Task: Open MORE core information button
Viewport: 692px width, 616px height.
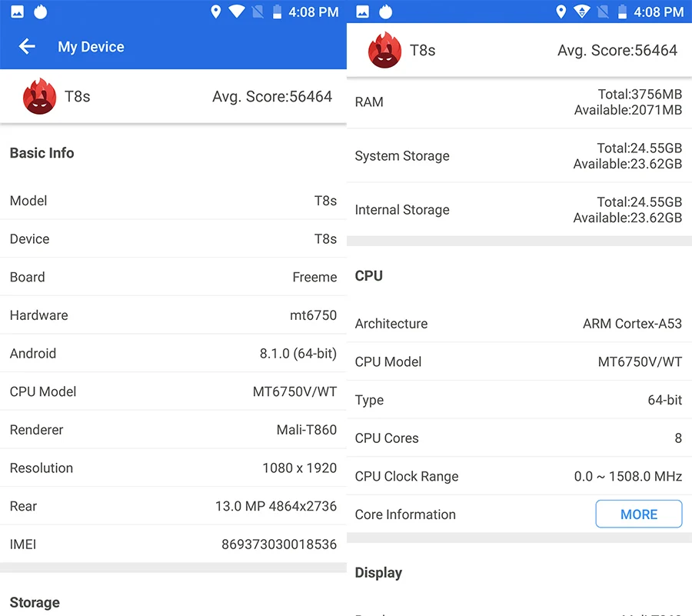Action: 639,514
